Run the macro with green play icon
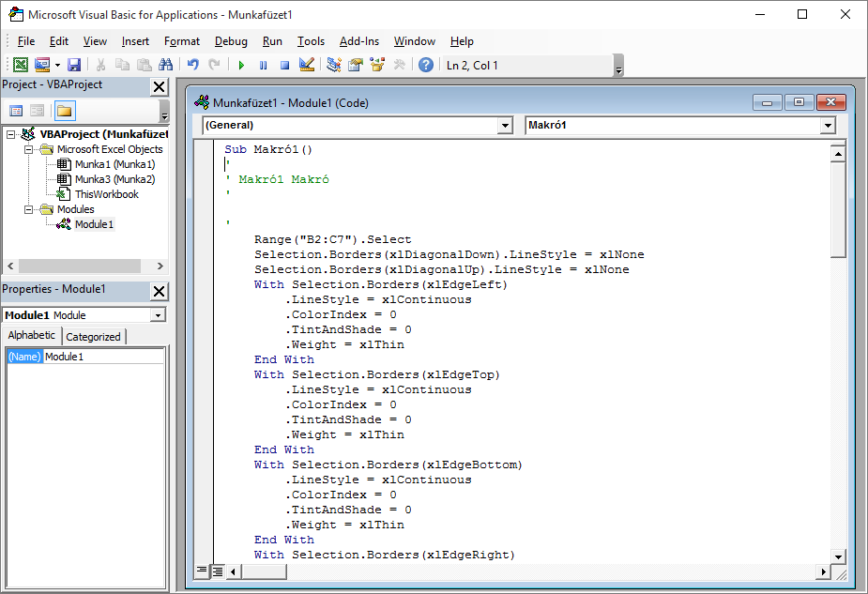This screenshot has width=868, height=594. point(241,66)
